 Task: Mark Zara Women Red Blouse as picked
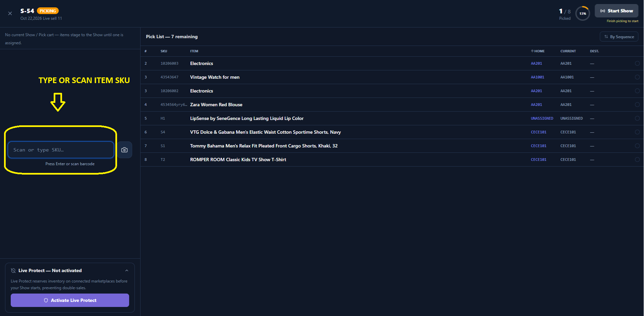tap(637, 105)
